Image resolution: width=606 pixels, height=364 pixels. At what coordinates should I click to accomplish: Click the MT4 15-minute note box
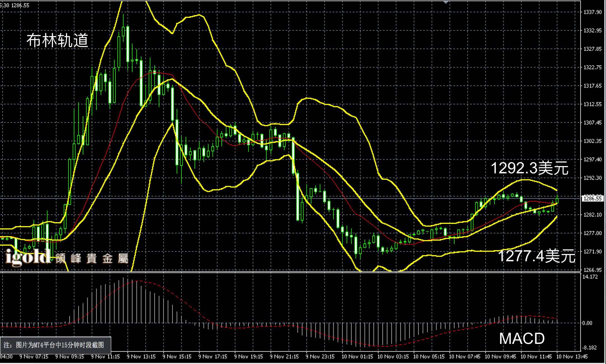[x=55, y=345]
